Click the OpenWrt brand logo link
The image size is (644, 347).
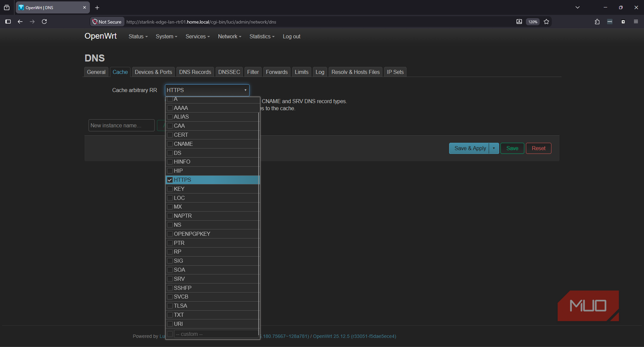click(101, 36)
